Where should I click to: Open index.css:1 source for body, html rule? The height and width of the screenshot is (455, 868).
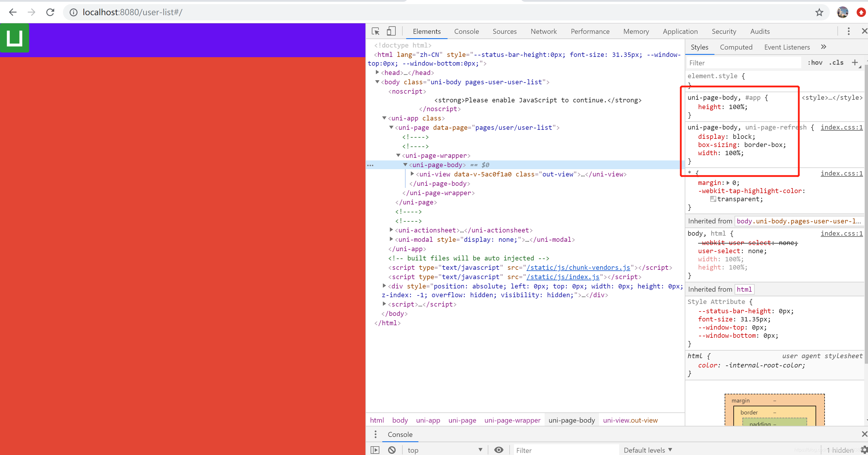(x=841, y=233)
